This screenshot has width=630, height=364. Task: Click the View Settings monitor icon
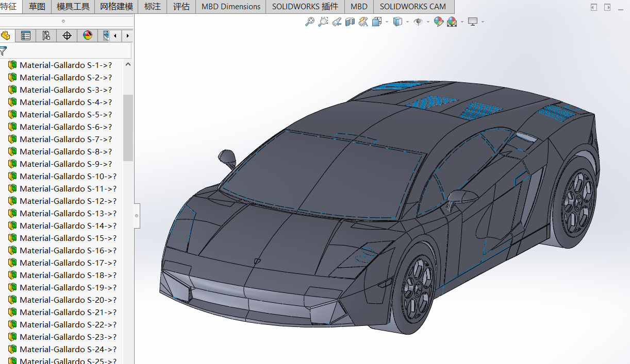tap(473, 22)
